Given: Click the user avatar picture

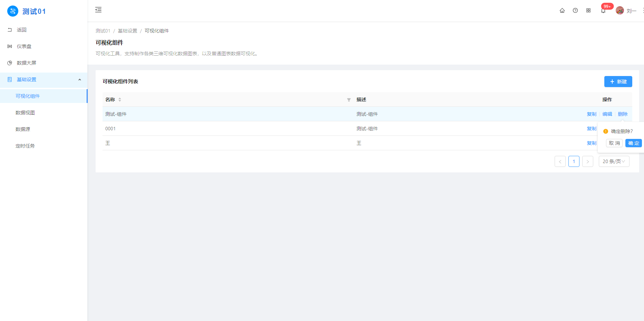Looking at the screenshot, I should point(620,11).
